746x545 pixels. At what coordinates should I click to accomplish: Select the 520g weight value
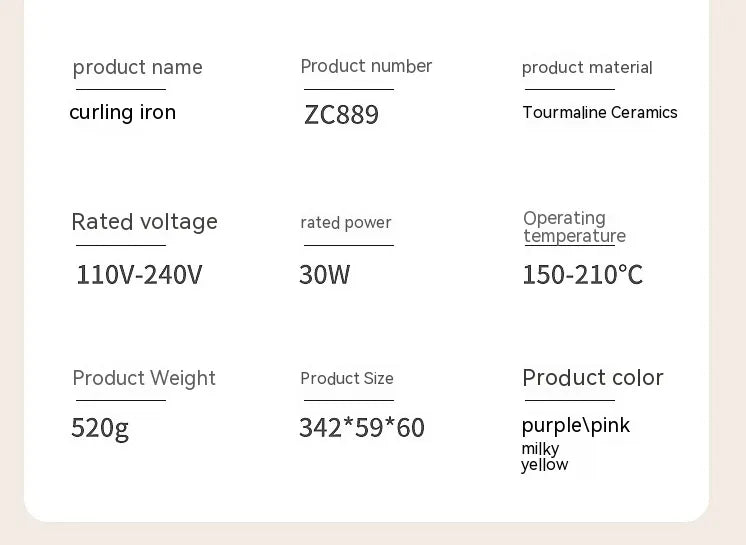[100, 428]
